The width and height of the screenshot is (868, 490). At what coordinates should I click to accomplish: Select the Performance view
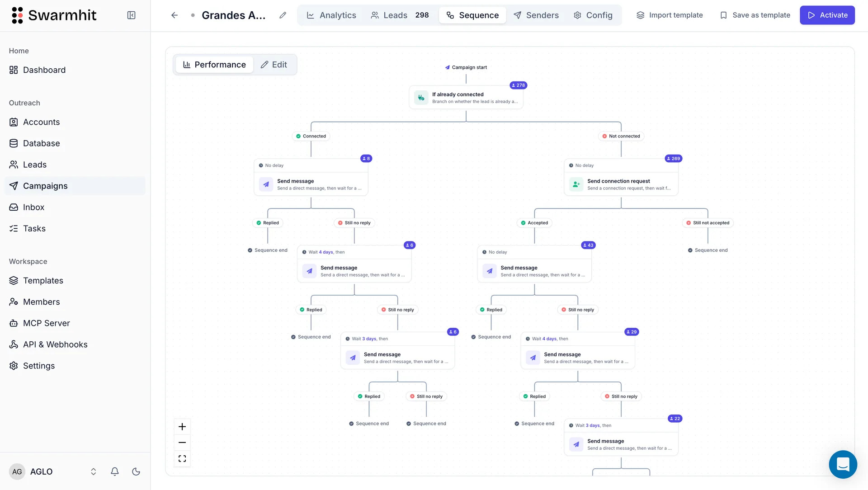point(214,65)
